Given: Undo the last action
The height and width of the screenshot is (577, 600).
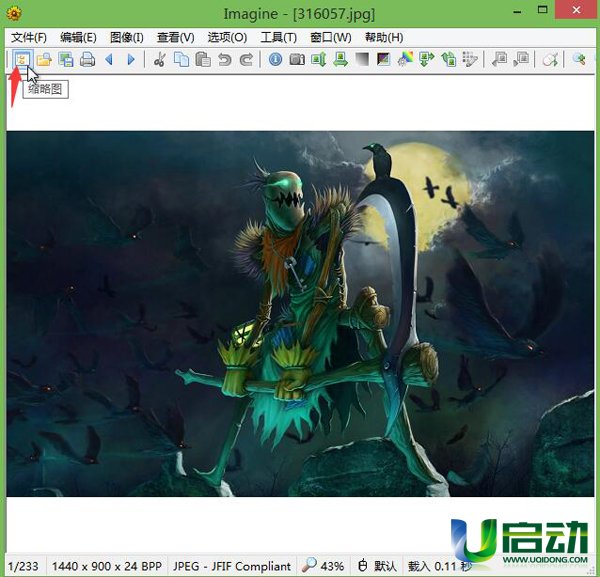Looking at the screenshot, I should tap(225, 59).
